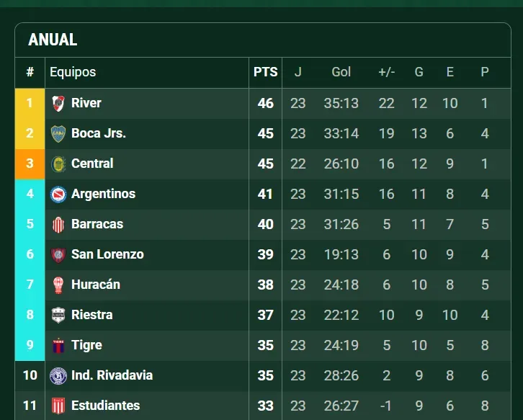This screenshot has height=420, width=523.
Task: Sort by the PTS column header
Action: [265, 72]
